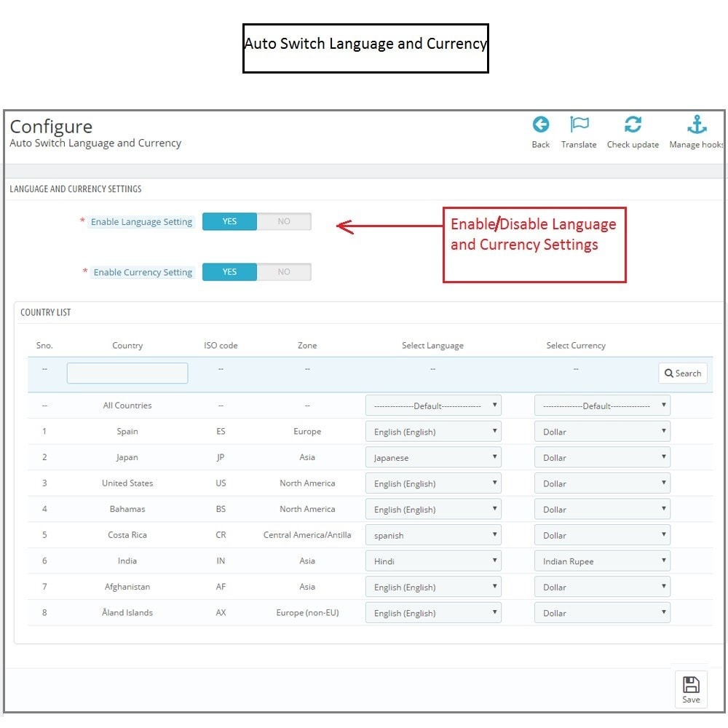Open the Translate flag icon
The image size is (728, 728).
pyautogui.click(x=579, y=124)
